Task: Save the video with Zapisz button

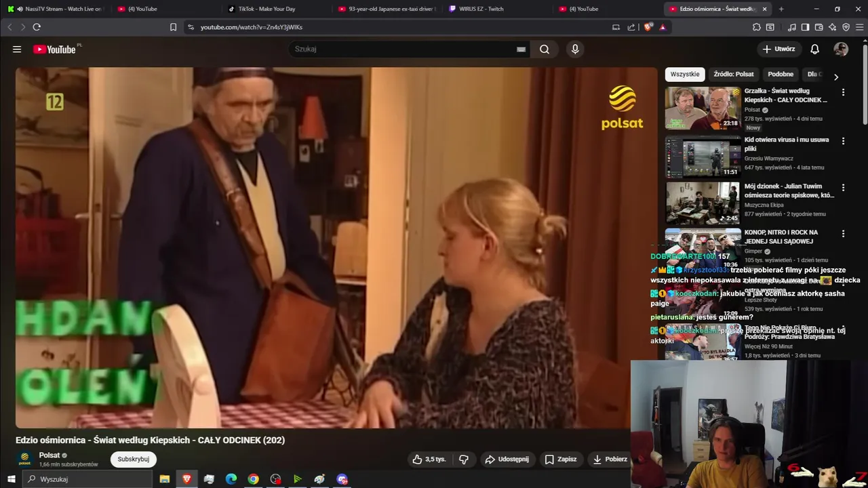Action: [561, 459]
